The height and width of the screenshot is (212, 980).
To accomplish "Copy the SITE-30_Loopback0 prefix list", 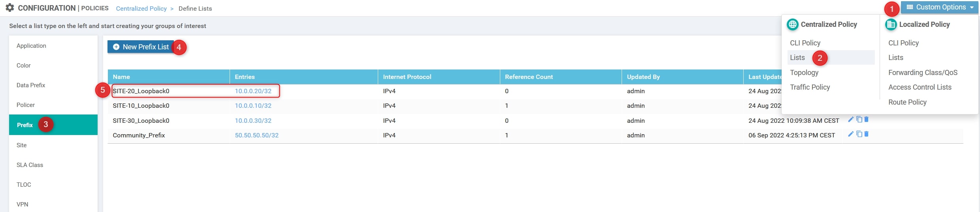I will (859, 119).
